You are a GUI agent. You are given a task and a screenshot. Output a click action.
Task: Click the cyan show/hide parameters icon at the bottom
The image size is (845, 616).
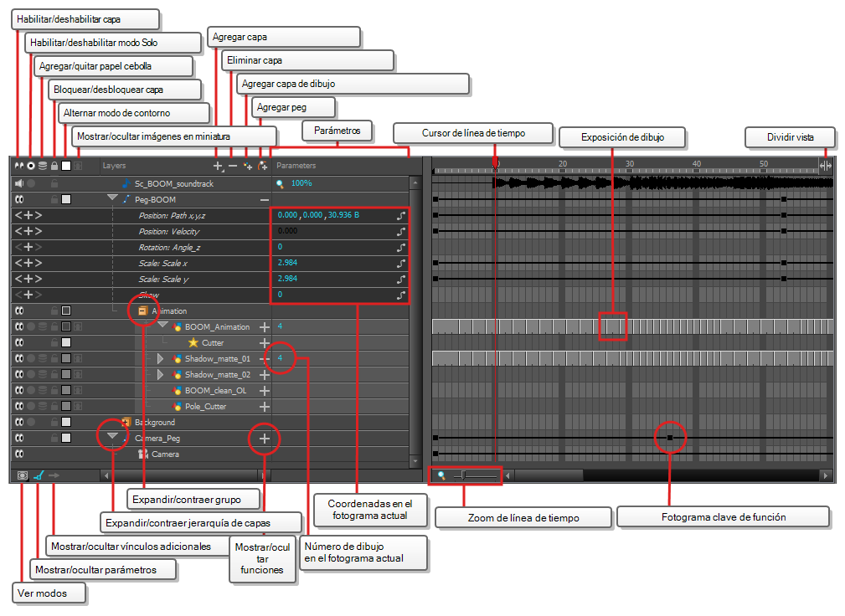39,475
